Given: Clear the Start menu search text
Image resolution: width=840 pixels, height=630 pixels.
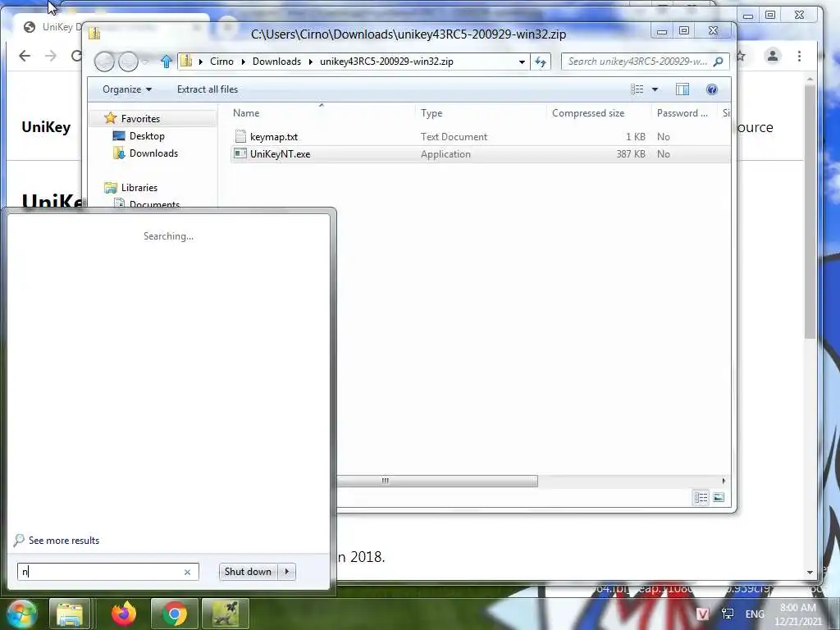Looking at the screenshot, I should [x=187, y=572].
